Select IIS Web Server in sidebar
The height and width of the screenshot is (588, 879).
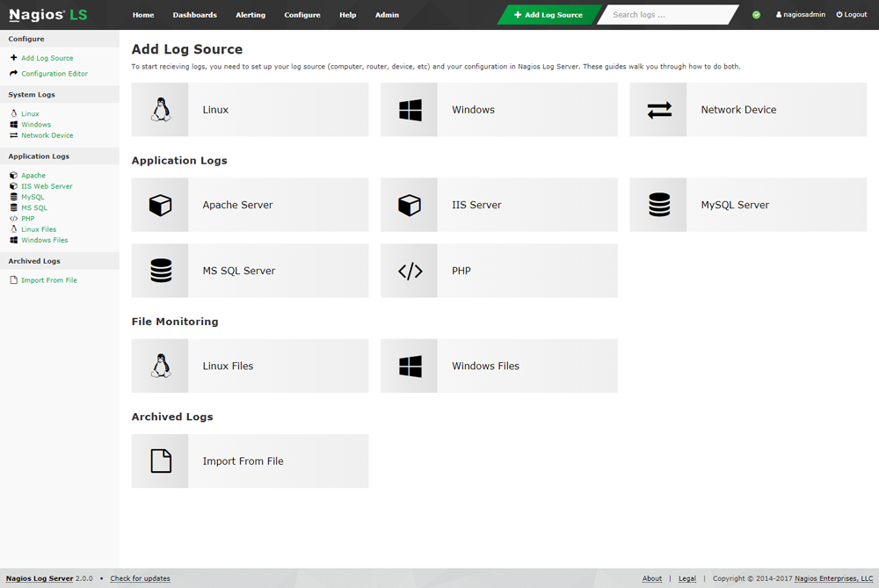[47, 186]
